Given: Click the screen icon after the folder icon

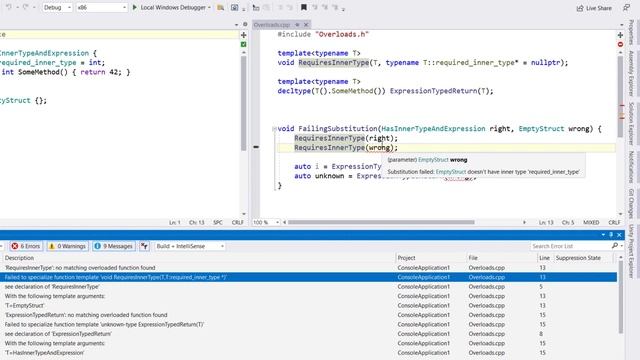Looking at the screenshot, I should (x=234, y=7).
